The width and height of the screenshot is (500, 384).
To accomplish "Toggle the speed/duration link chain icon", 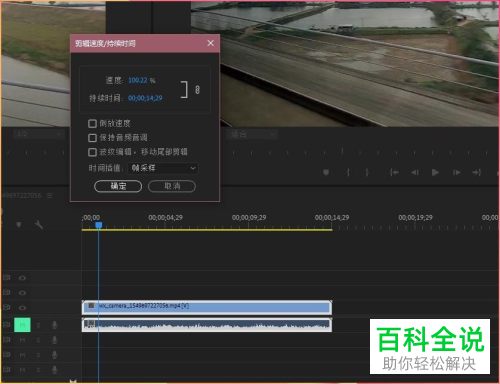I will click(197, 90).
